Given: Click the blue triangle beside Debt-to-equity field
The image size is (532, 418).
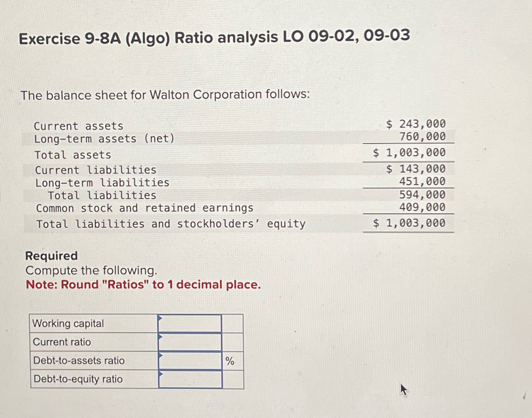Looking at the screenshot, I should tap(160, 375).
